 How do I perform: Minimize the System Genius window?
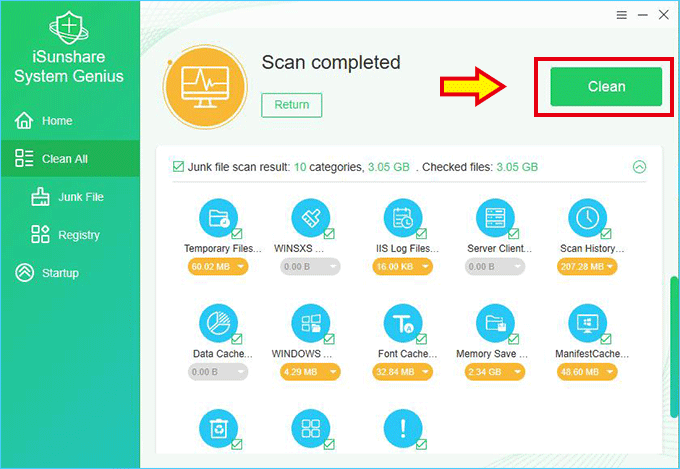pyautogui.click(x=643, y=15)
